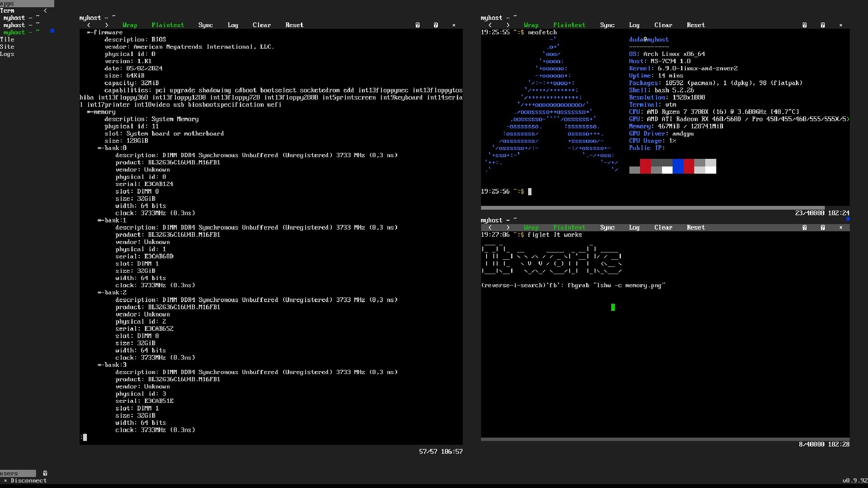The image size is (868, 488).
Task: Click the leftmost question-mark glyph in lshw window
Action: click(417, 25)
